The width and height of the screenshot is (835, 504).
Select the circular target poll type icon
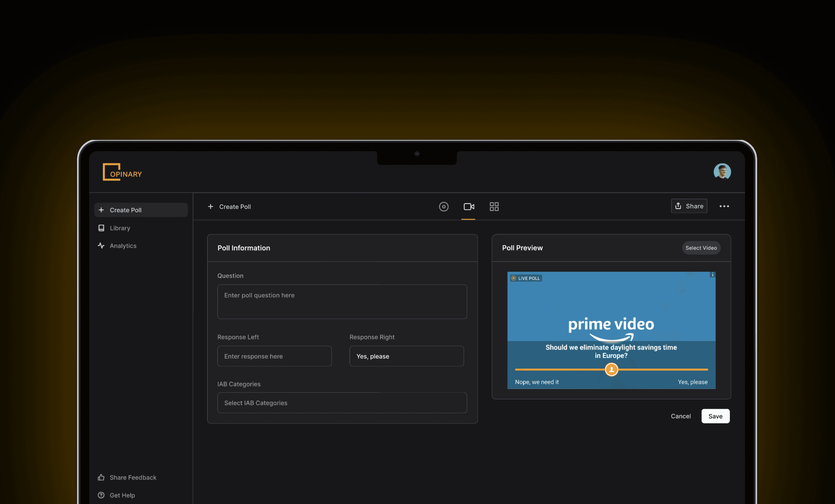[443, 207]
